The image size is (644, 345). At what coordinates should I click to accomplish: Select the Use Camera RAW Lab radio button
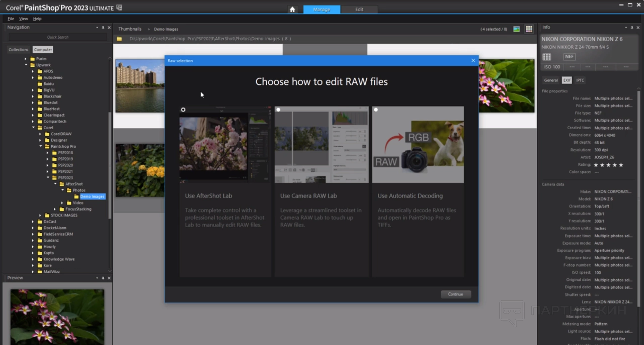[278, 110]
